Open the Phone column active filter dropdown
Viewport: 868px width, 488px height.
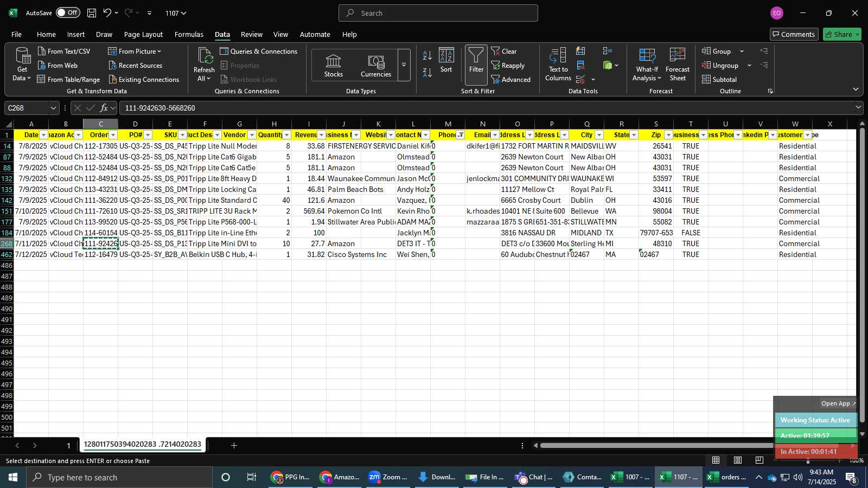click(x=460, y=135)
